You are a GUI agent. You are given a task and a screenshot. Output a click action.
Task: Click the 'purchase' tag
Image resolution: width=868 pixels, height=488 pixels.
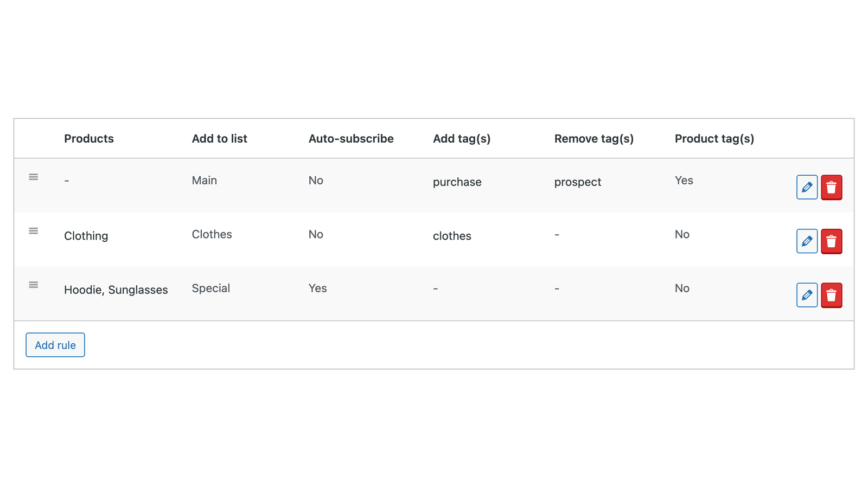(x=457, y=182)
